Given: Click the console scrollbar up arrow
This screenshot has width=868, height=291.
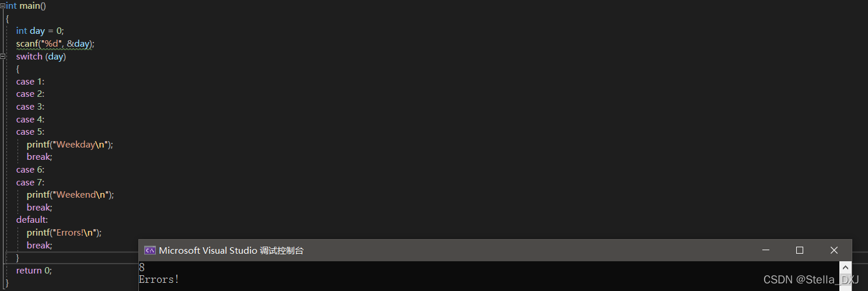Looking at the screenshot, I should click(845, 268).
